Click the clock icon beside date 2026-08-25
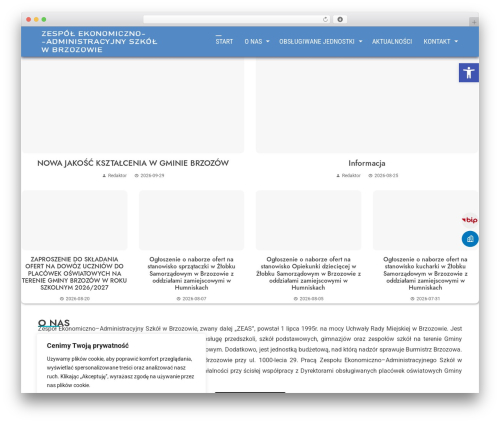The width and height of the screenshot is (500, 423). click(x=370, y=176)
